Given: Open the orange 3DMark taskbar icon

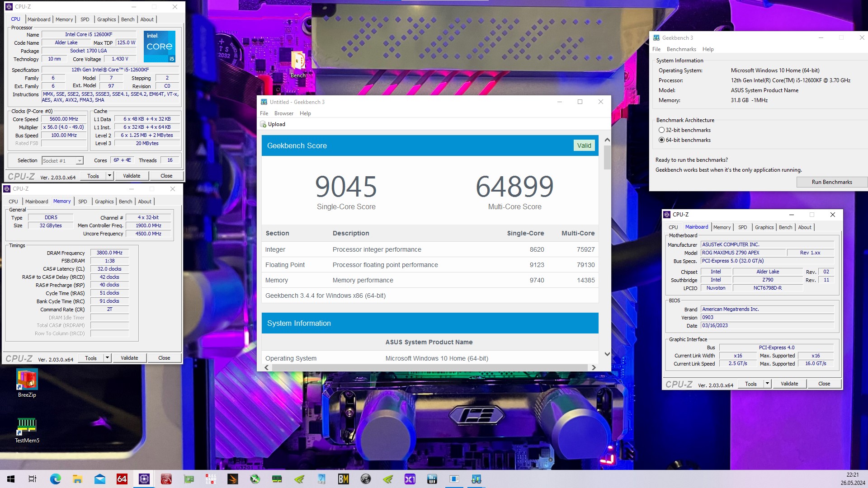Looking at the screenshot, I should tap(233, 479).
